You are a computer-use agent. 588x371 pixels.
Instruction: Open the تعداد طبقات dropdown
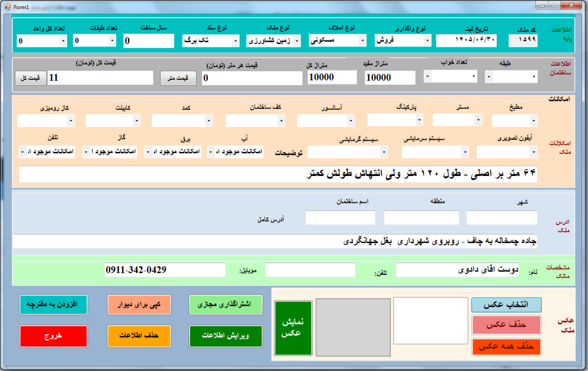tap(112, 41)
